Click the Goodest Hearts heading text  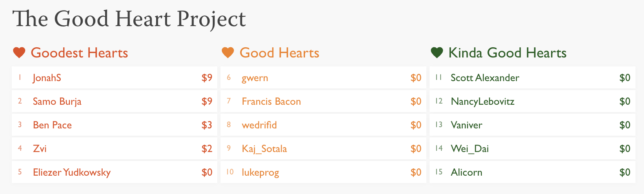tap(79, 53)
